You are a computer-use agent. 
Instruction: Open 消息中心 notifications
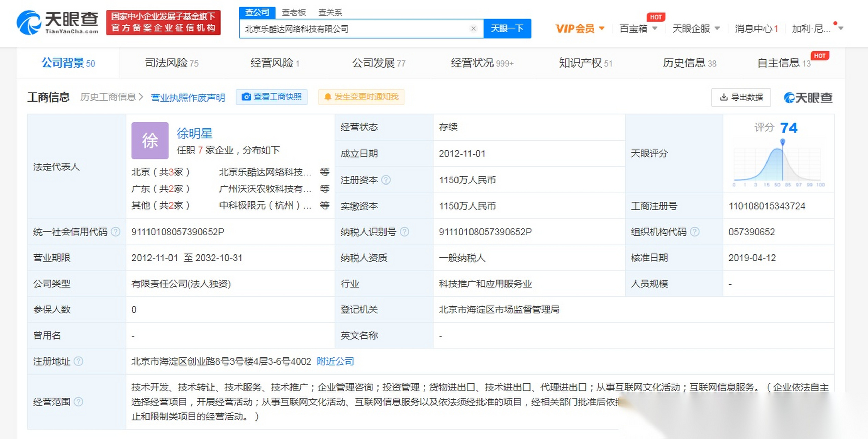click(756, 28)
